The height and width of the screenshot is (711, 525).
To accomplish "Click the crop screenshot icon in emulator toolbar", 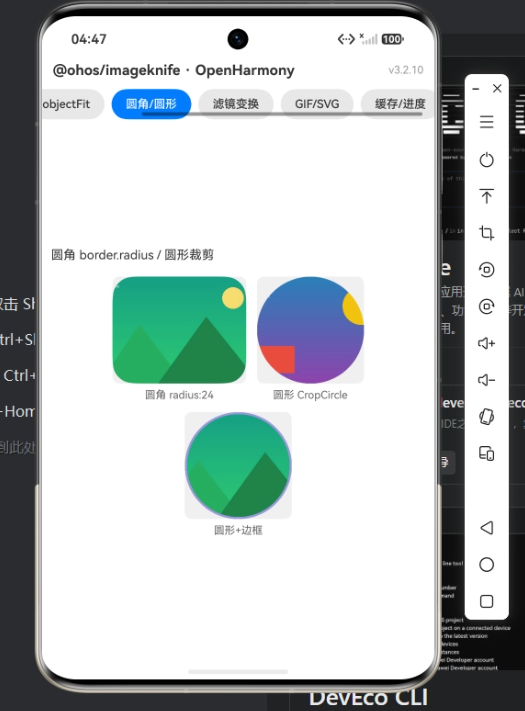I will 486,233.
